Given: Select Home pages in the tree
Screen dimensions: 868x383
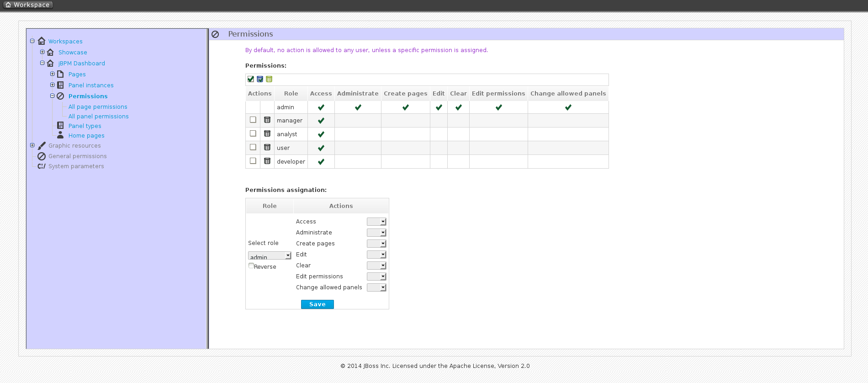Looking at the screenshot, I should tap(86, 136).
